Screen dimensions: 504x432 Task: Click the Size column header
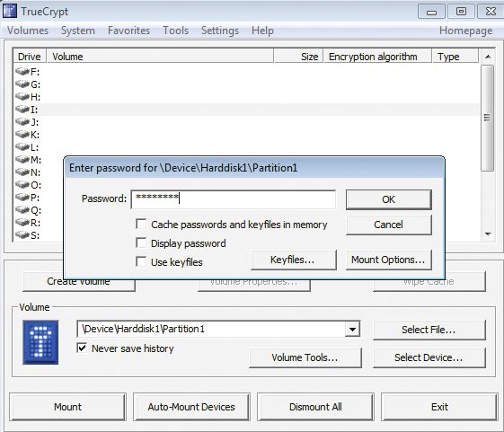click(299, 57)
